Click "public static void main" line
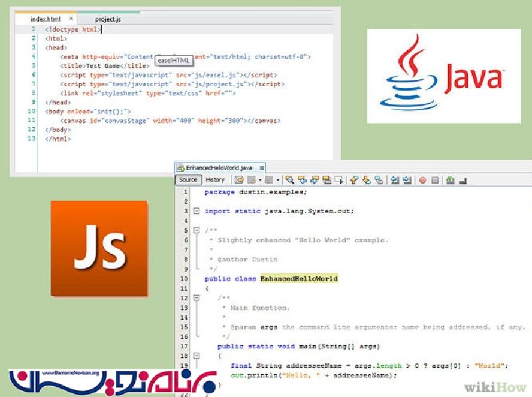Image resolution: width=532 pixels, height=397 pixels. click(298, 347)
